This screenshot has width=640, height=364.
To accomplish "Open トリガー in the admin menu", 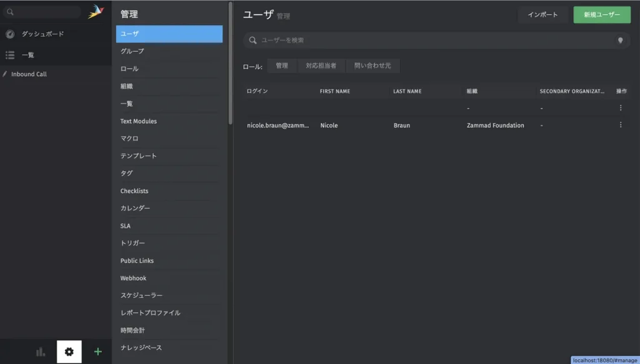I will tap(169, 243).
